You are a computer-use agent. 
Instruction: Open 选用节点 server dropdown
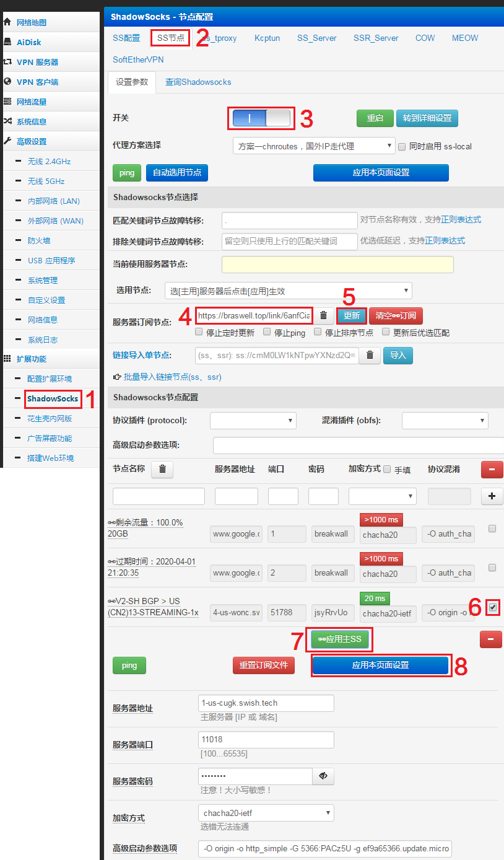coord(289,291)
